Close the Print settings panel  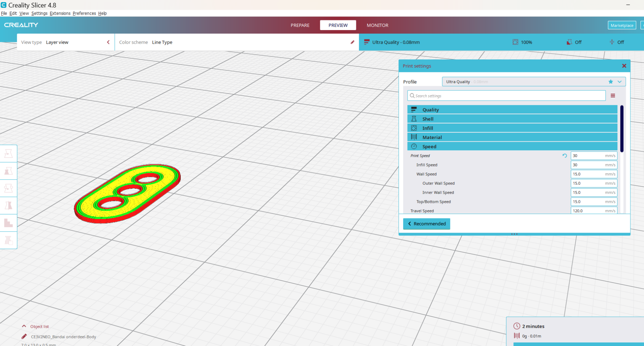point(624,66)
